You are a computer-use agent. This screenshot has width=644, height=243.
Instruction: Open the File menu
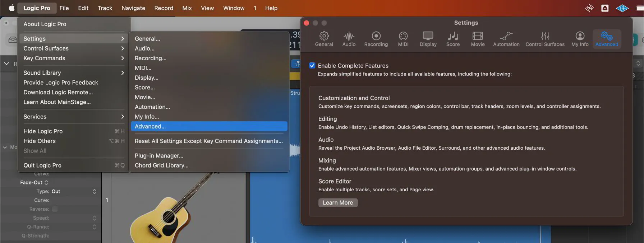click(x=64, y=8)
